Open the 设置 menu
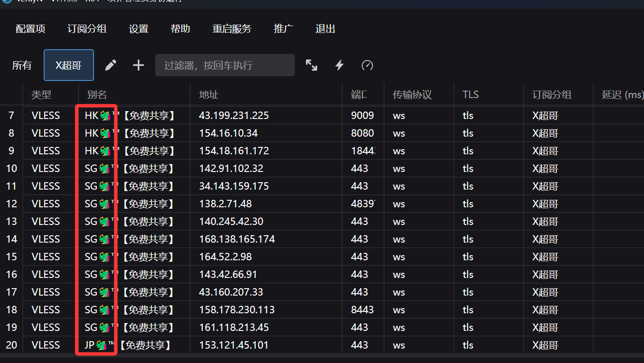The width and height of the screenshot is (644, 363). pyautogui.click(x=139, y=29)
